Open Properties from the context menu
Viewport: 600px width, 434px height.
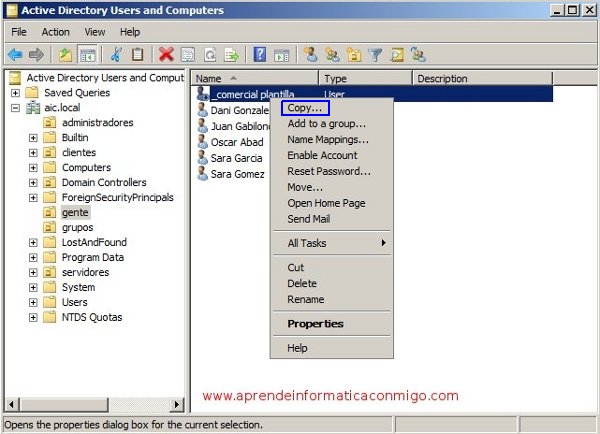tap(331, 324)
